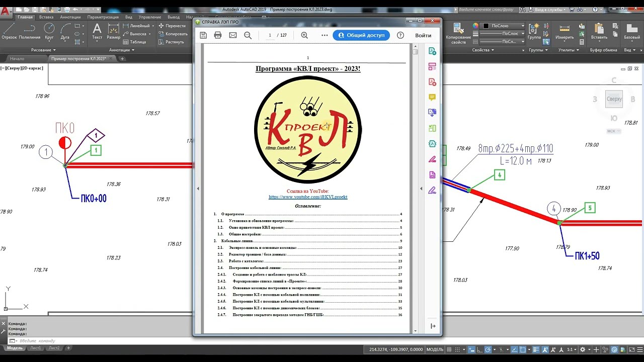Click the Таблица table tool
644x362 pixels.
coord(134,42)
